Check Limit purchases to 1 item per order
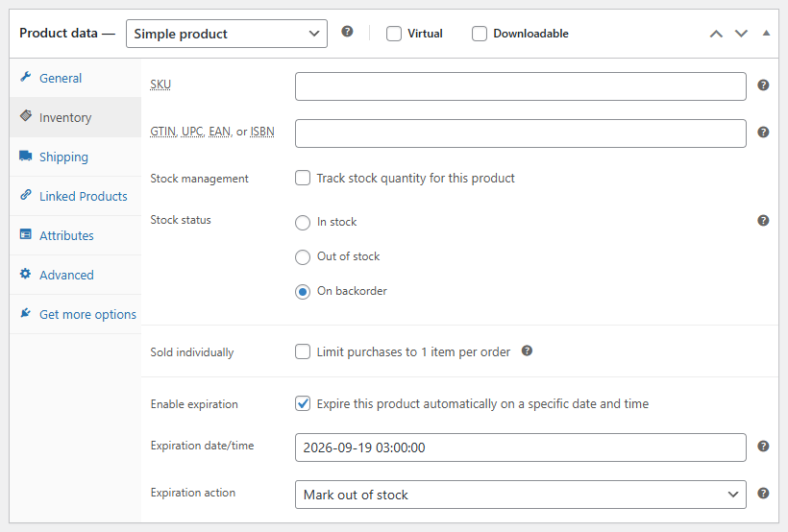This screenshot has height=532, width=788. pyautogui.click(x=303, y=351)
